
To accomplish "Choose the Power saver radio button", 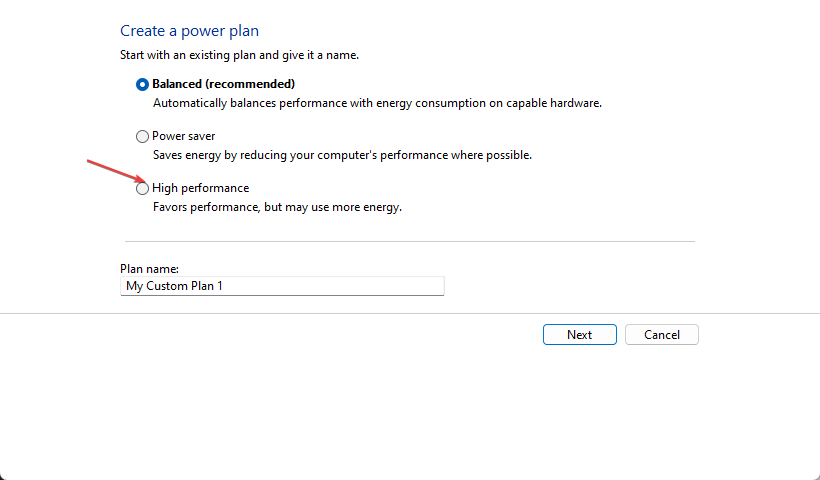I will click(x=142, y=136).
